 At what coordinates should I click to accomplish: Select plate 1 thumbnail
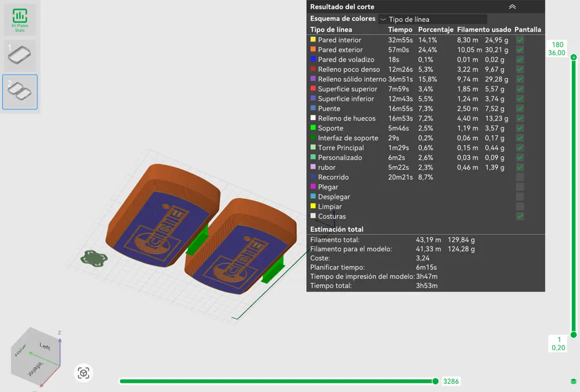20,56
